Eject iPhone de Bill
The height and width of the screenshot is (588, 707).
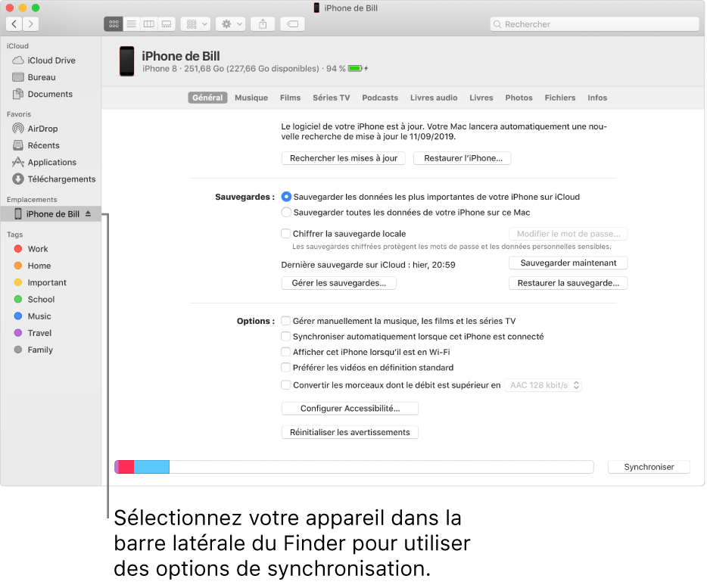click(88, 213)
